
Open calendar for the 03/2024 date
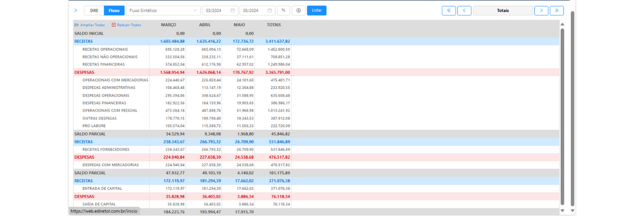click(232, 10)
